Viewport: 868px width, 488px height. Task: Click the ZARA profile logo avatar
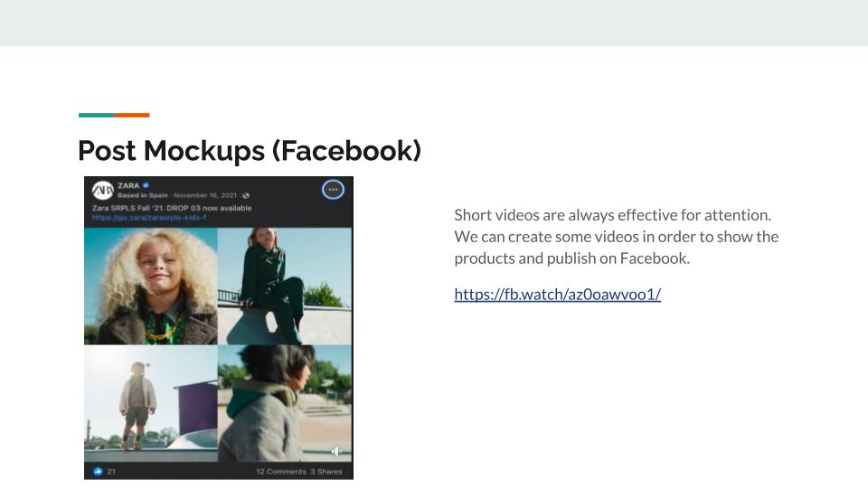pos(103,190)
